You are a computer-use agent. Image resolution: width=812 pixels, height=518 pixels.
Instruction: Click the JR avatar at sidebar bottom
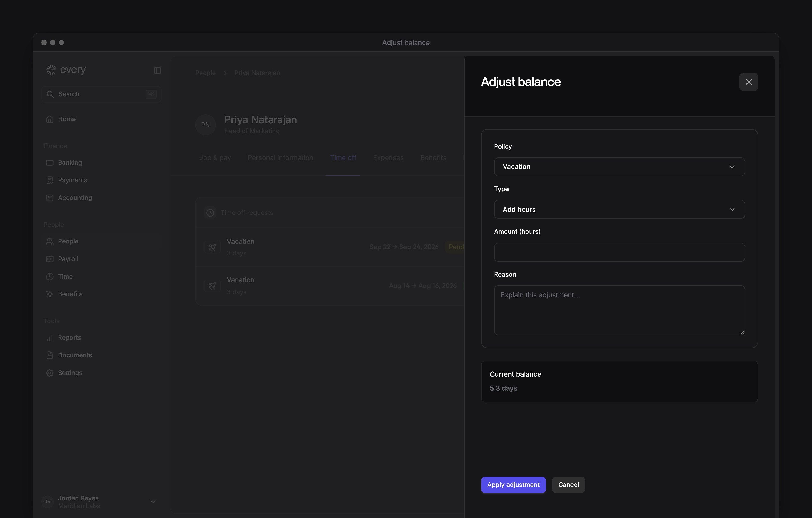pyautogui.click(x=48, y=502)
